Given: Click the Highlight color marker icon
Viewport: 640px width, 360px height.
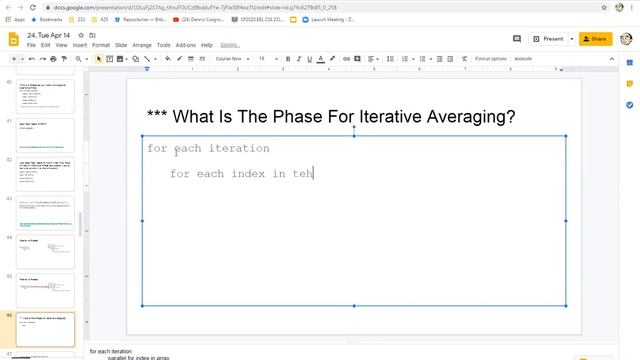Looking at the screenshot, I should click(332, 59).
